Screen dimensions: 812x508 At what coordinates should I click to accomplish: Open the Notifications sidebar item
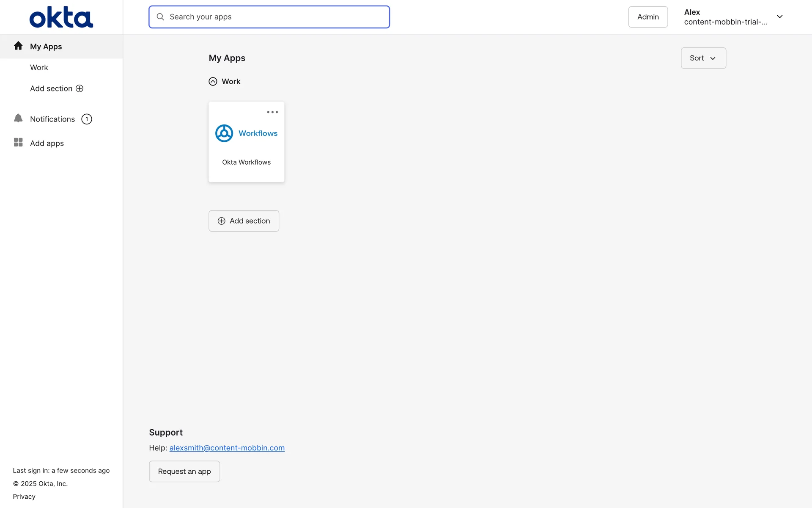pyautogui.click(x=52, y=119)
